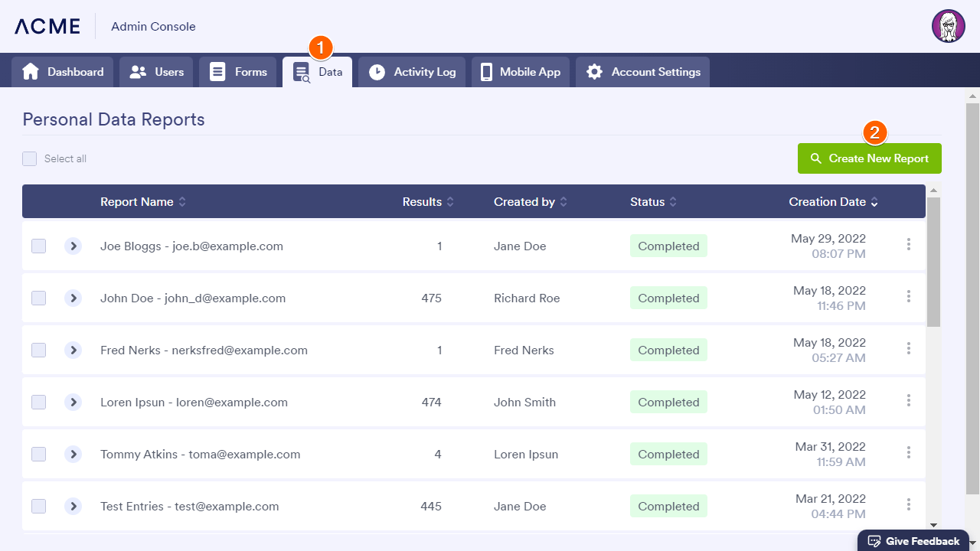Open the kebab menu for Test Entries report
Viewport: 980px width, 551px height.
click(909, 505)
